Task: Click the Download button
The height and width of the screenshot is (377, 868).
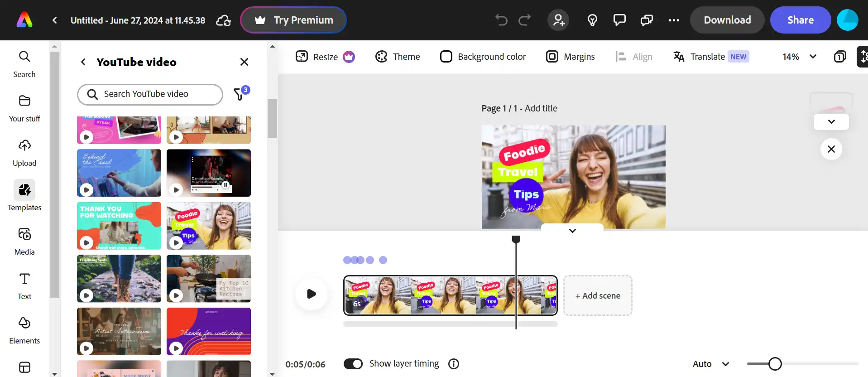Action: 727,20
